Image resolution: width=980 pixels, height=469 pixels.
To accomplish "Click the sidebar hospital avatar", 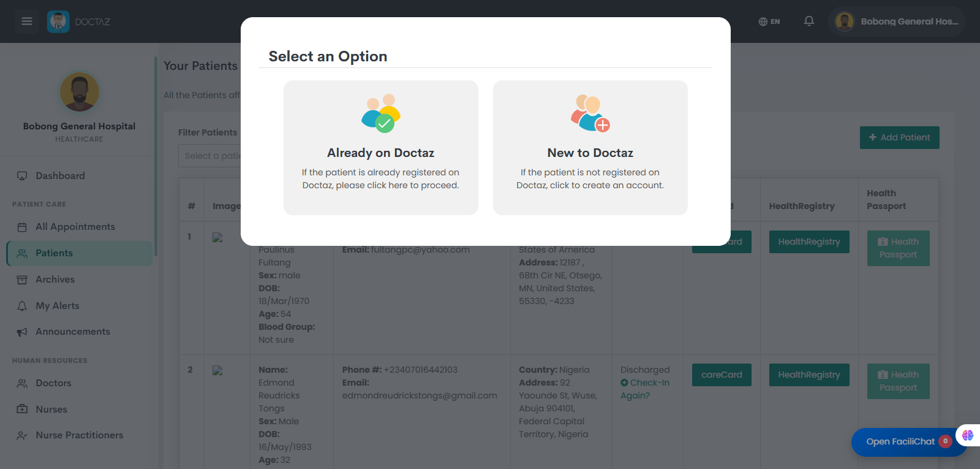I will [x=80, y=92].
